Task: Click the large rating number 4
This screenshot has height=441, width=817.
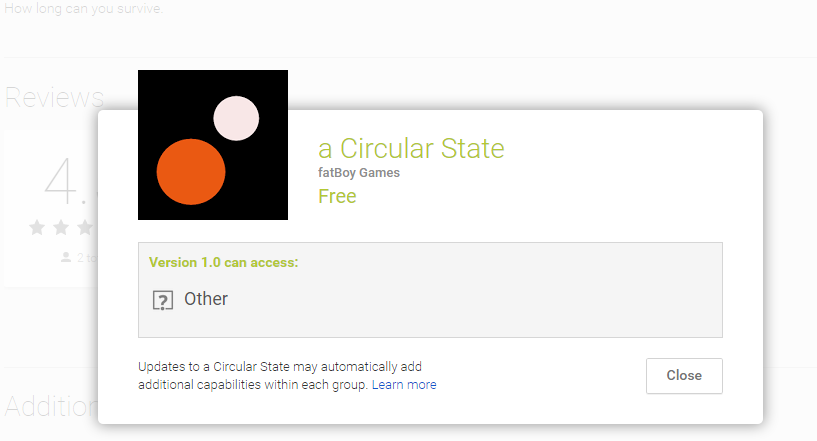Action: click(x=60, y=180)
